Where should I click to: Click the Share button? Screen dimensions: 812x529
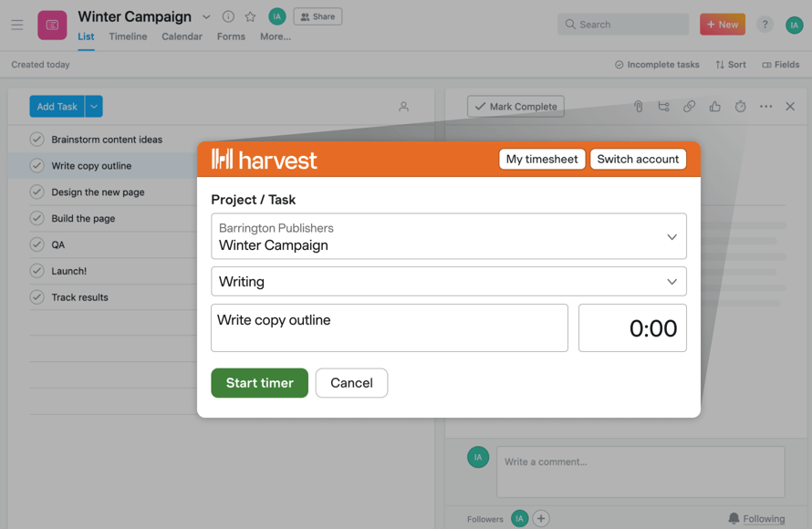pos(318,16)
